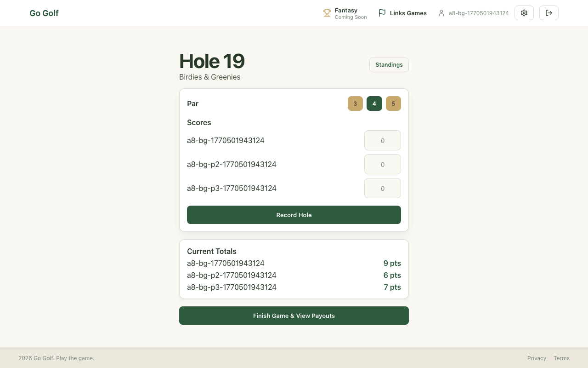Click the a8-bg-1770501943124 username in header
The height and width of the screenshot is (368, 588).
click(x=479, y=13)
